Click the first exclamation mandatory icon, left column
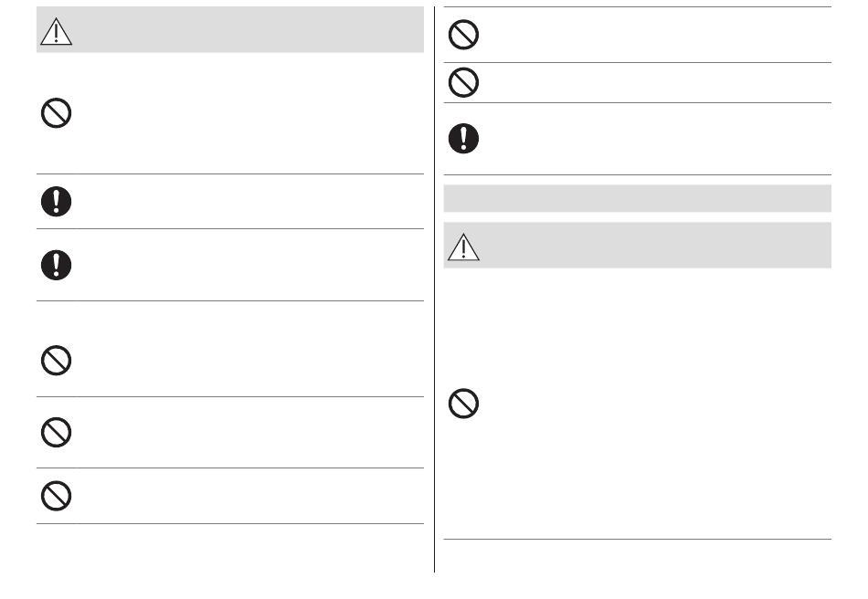Image resolution: width=868 pixels, height=599 pixels. point(57,201)
